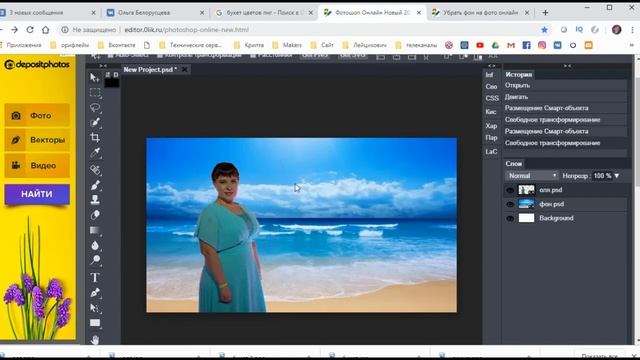Hide the 'олп.psd' layer
This screenshot has height=360, width=640.
(x=510, y=190)
